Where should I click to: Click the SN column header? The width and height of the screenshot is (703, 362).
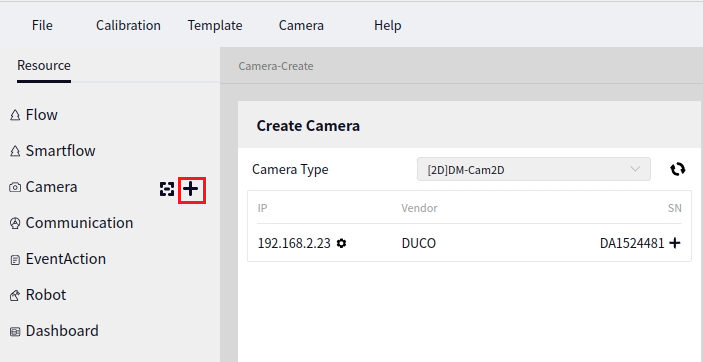tap(674, 208)
